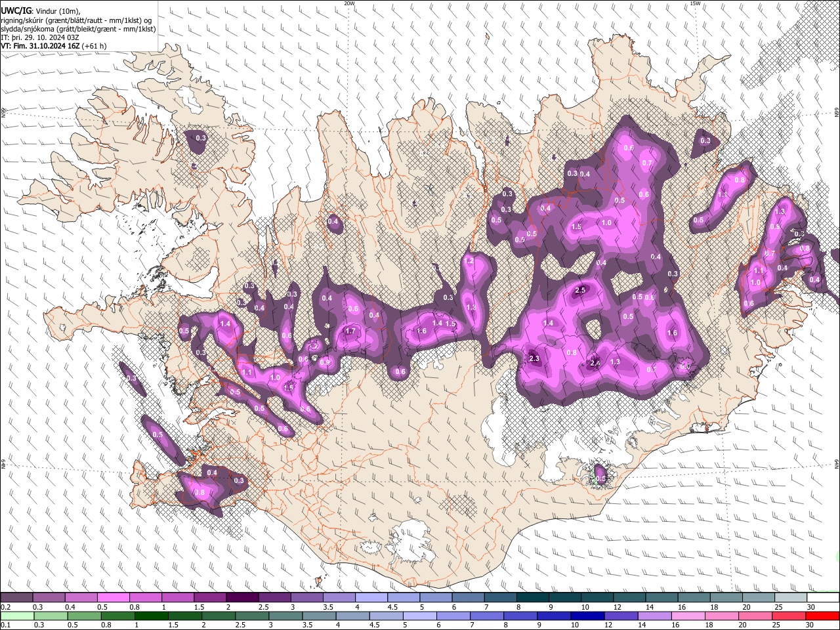Click the 'rigning/skúrir' legend description line
The image size is (840, 630).
76,20
